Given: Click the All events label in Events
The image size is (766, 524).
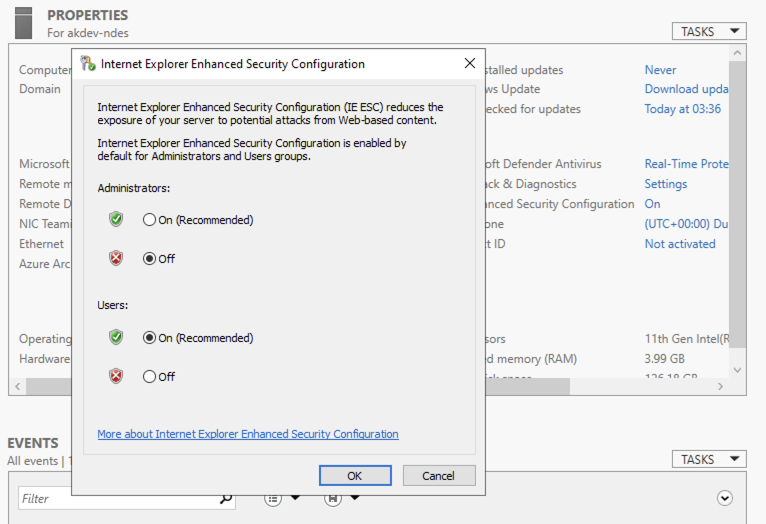Looking at the screenshot, I should coord(33,461).
